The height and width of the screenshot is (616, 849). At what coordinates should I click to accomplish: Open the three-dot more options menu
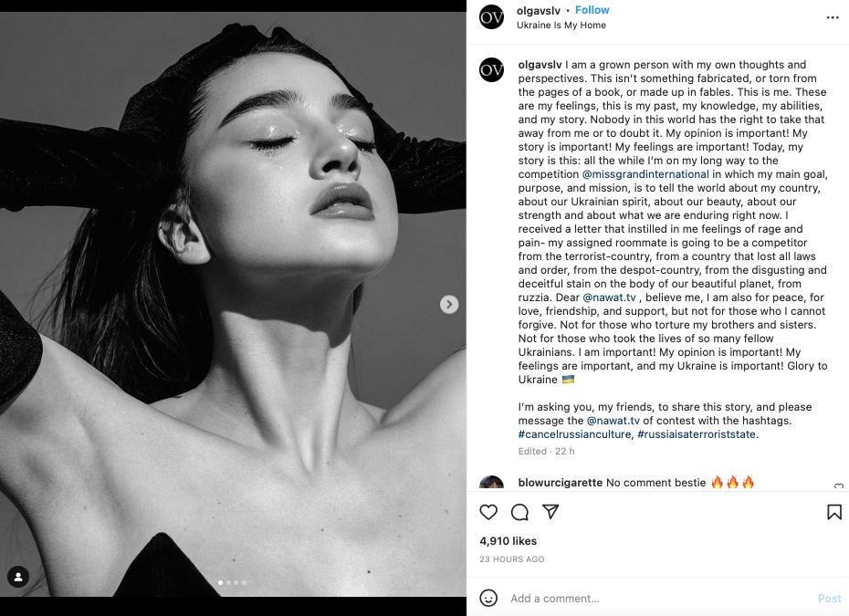point(833,18)
